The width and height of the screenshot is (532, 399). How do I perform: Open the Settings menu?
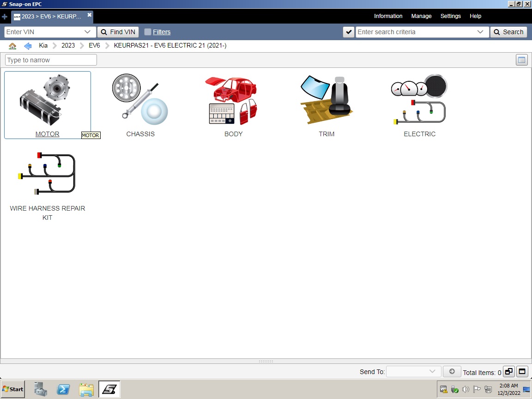pos(451,16)
